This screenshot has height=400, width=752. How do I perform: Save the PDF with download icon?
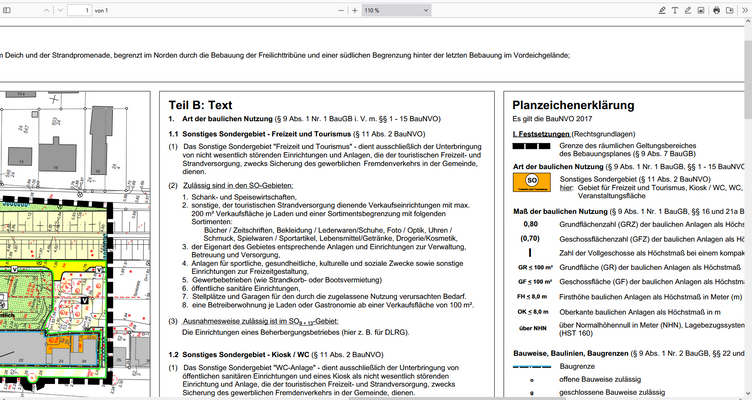pyautogui.click(x=729, y=9)
